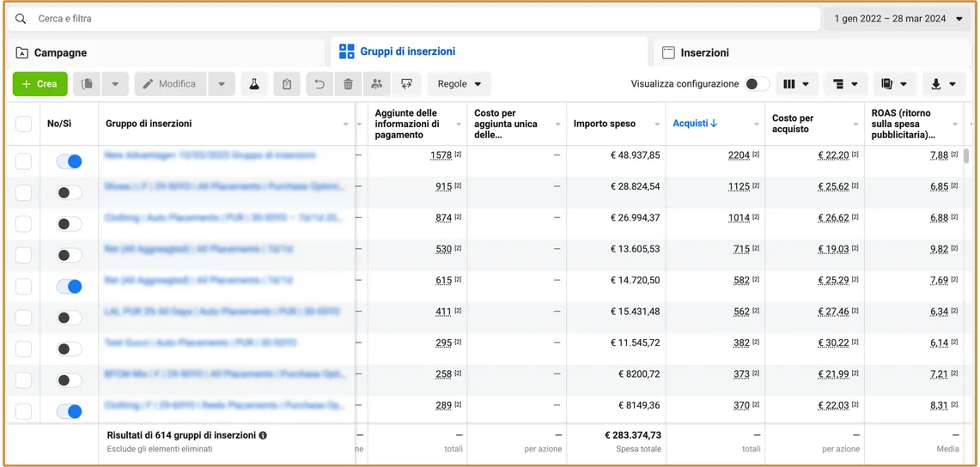Click the € 11.545,72 amount spent value
Image resolution: width=980 pixels, height=467 pixels.
pyautogui.click(x=635, y=343)
